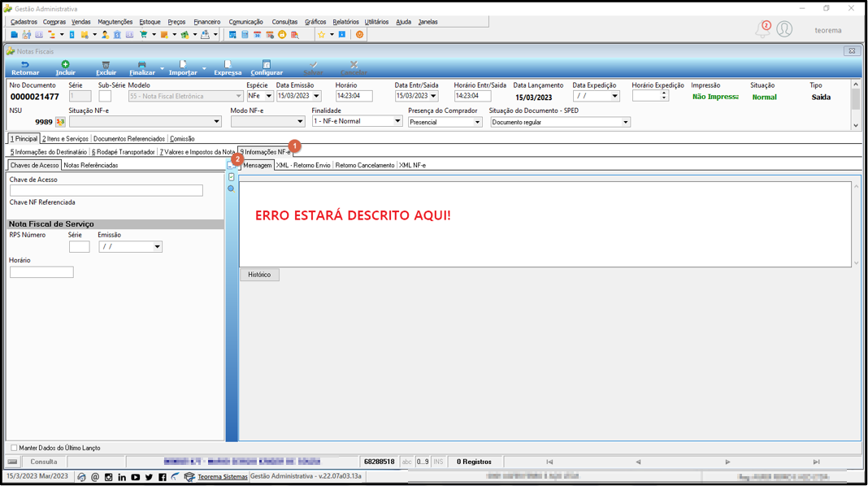Screen dimensions: 868x486
Task: Click the clipboard check icon in message sidebar
Action: pos(232,177)
